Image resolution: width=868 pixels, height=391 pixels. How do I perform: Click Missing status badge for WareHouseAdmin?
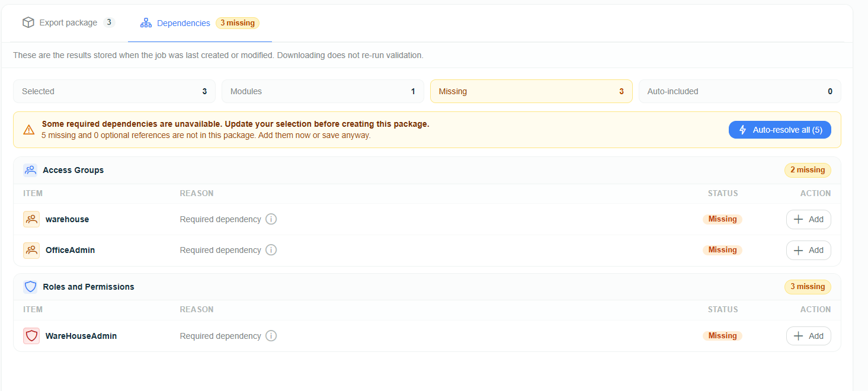[x=722, y=336]
